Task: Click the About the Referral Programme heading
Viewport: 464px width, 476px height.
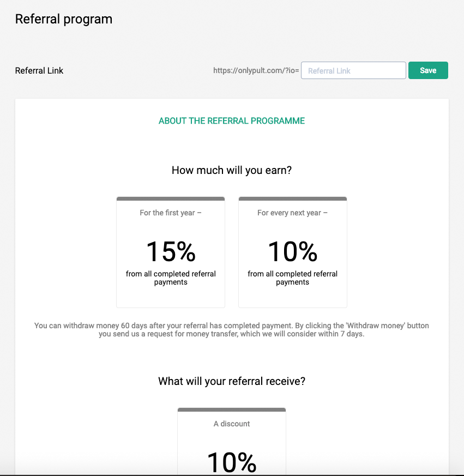Action: (x=232, y=121)
